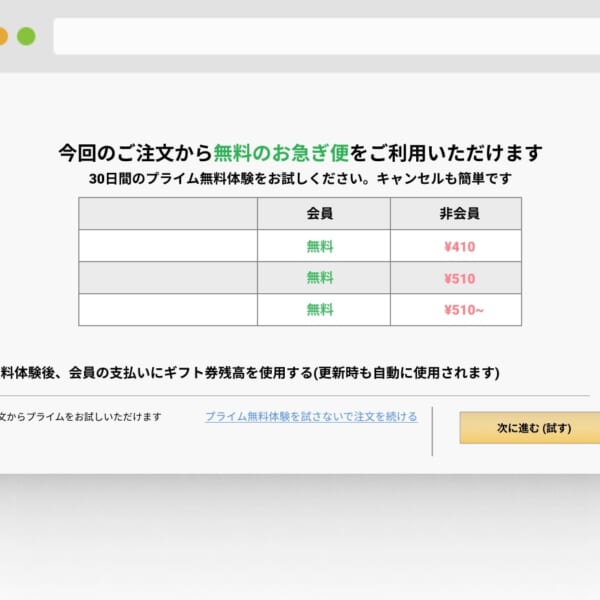Click the empty label cell beside ¥510~
This screenshot has width=600, height=600.
tap(168, 310)
